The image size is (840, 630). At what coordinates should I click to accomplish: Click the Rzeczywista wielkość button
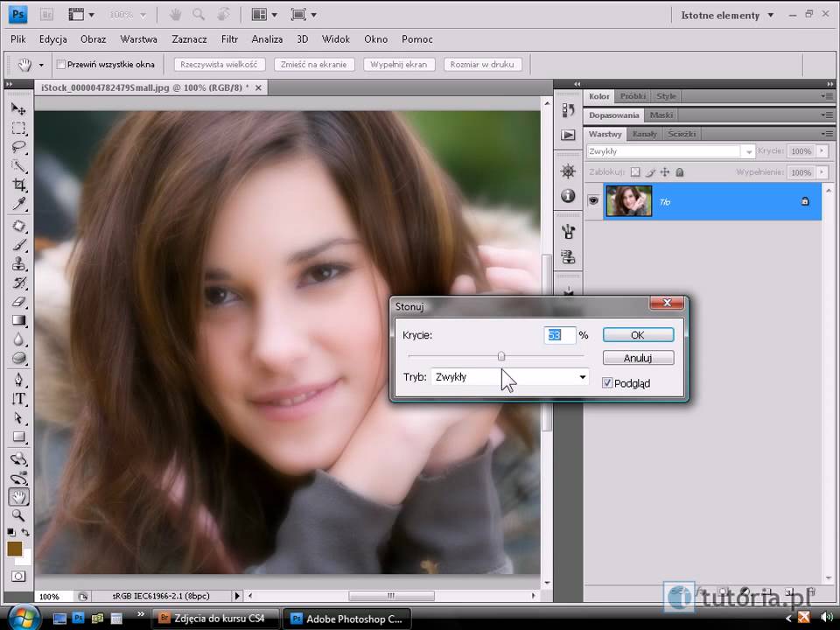click(219, 64)
